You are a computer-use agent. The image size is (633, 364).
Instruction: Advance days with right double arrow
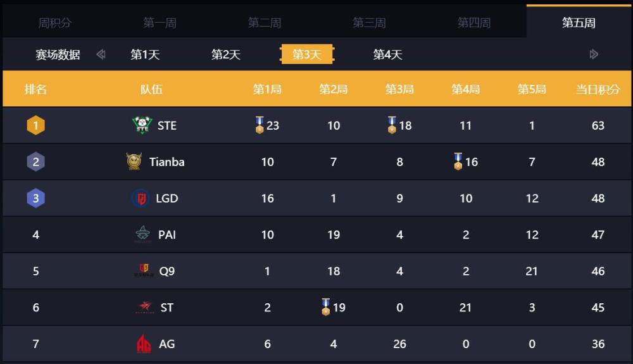[x=594, y=54]
